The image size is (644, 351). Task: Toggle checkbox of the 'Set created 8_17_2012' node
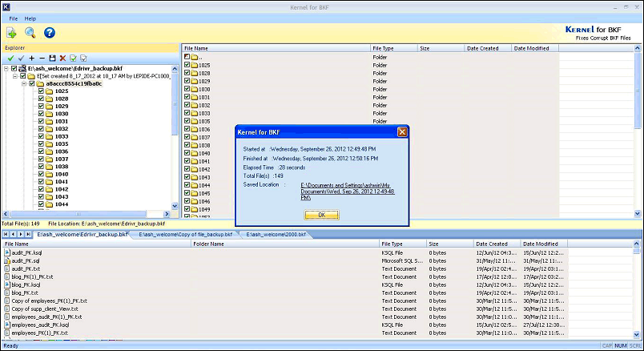23,76
